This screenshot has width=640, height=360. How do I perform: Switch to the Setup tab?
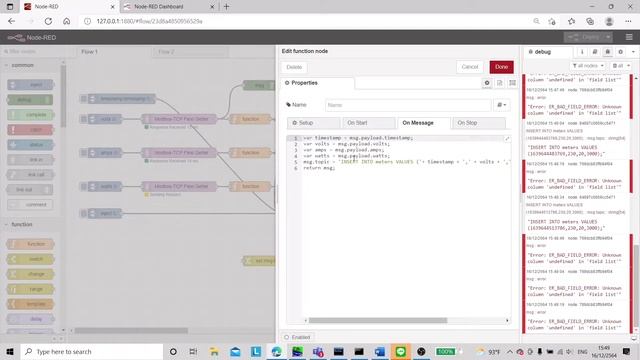pos(313,123)
